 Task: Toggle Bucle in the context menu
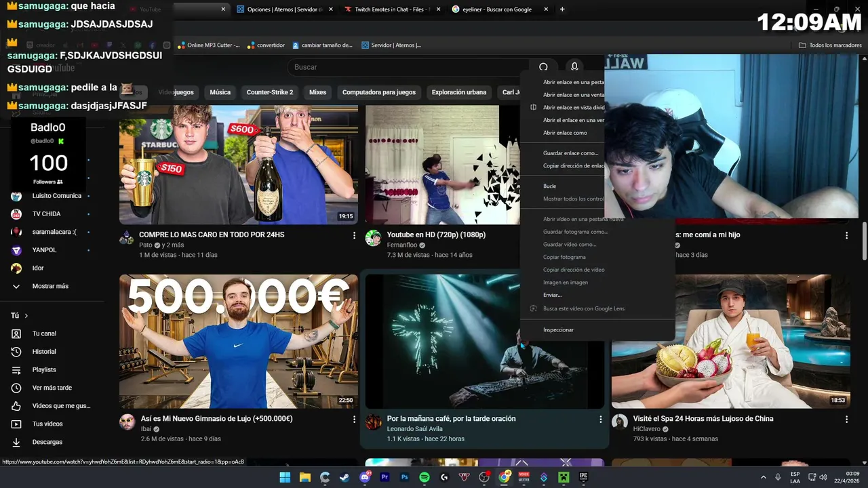tap(549, 186)
